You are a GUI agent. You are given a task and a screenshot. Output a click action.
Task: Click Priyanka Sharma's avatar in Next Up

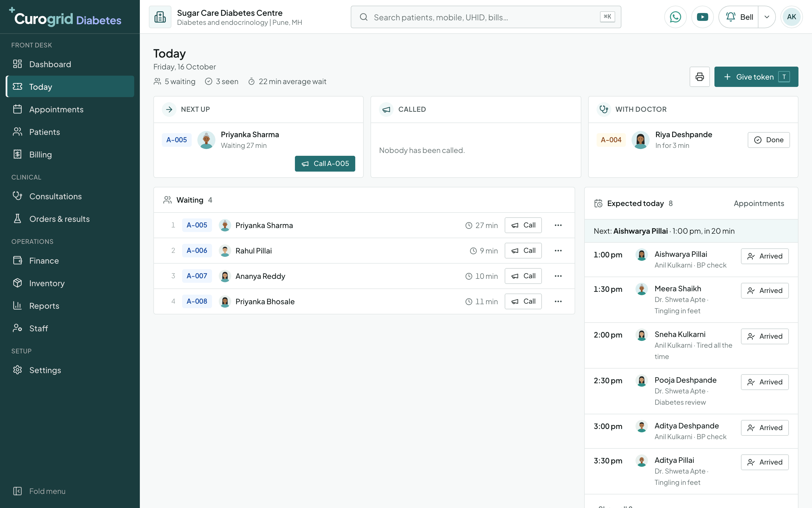pos(206,140)
